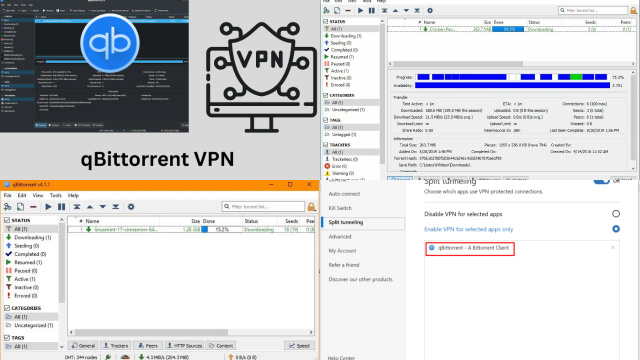This screenshot has width=640, height=360.
Task: Click Filter torrent list field in v4.1.1 window
Action: pyautogui.click(x=263, y=207)
